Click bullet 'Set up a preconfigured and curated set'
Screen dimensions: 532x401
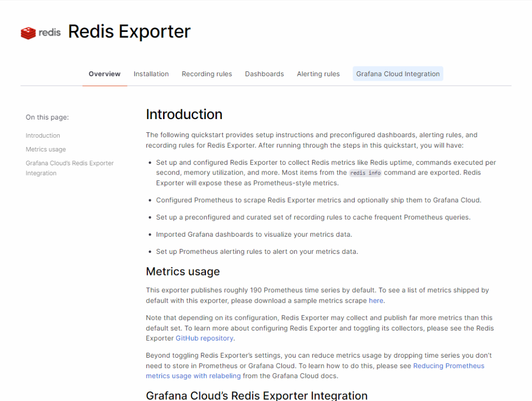(x=313, y=217)
